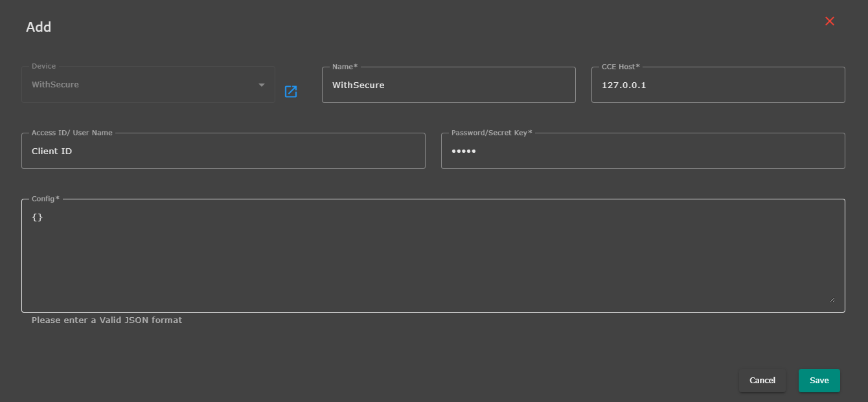The height and width of the screenshot is (402, 868).
Task: Expand the Device dropdown arrow
Action: pyautogui.click(x=262, y=85)
